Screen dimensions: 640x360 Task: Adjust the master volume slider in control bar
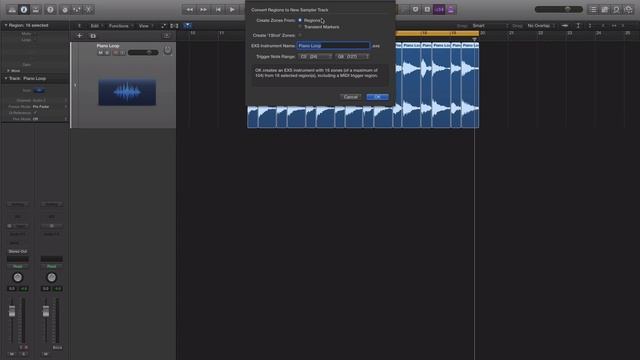click(x=559, y=9)
